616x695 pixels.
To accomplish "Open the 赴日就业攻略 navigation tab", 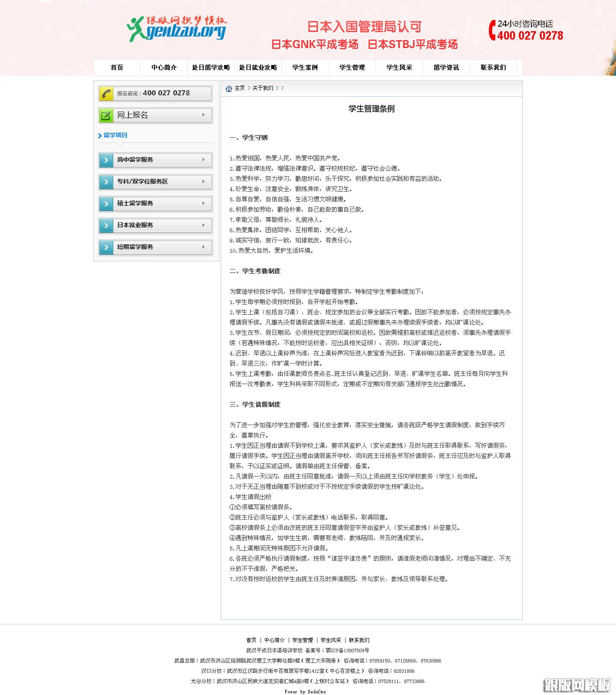I will tap(258, 68).
